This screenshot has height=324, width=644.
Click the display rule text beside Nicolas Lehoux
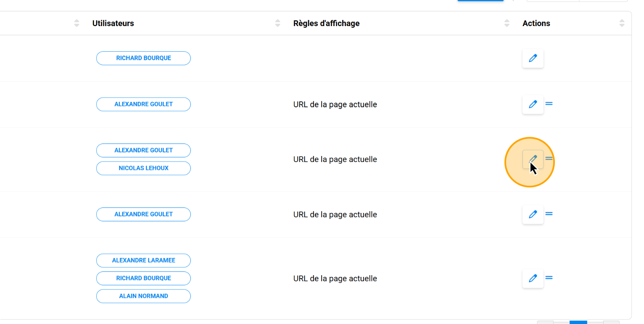point(335,159)
